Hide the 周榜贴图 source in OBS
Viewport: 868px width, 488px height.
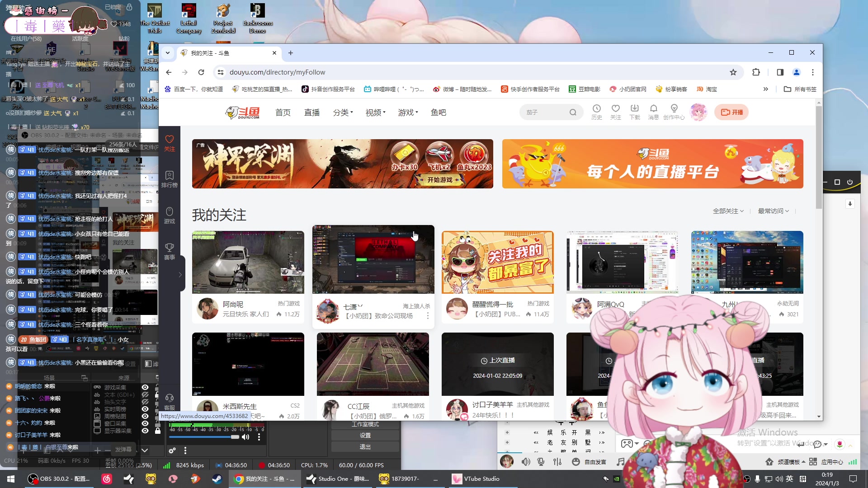(145, 416)
